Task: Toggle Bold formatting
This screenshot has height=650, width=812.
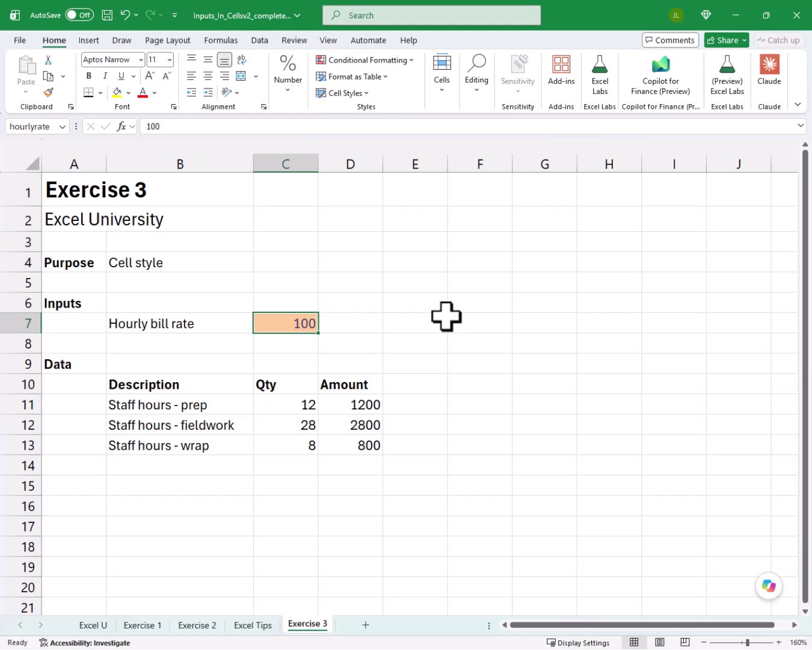Action: point(88,76)
